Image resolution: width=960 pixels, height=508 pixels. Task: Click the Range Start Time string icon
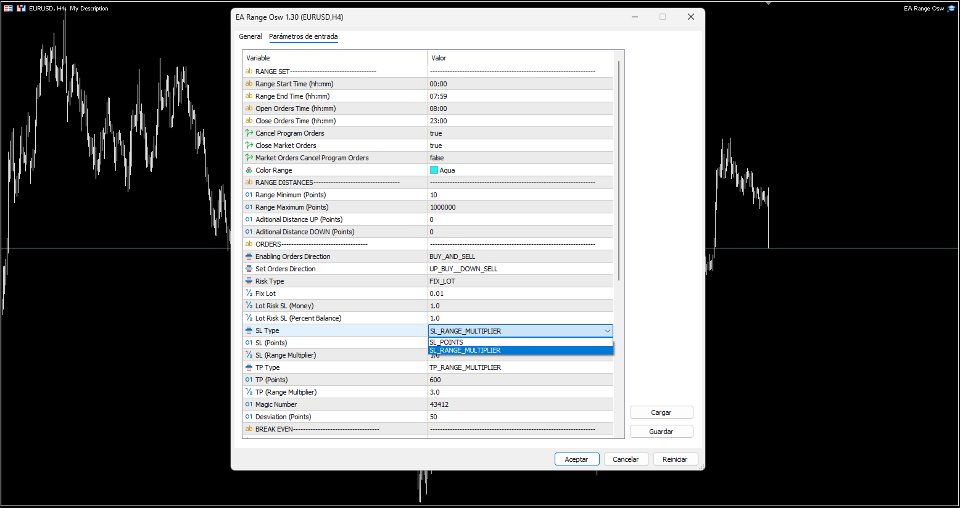[x=249, y=84]
